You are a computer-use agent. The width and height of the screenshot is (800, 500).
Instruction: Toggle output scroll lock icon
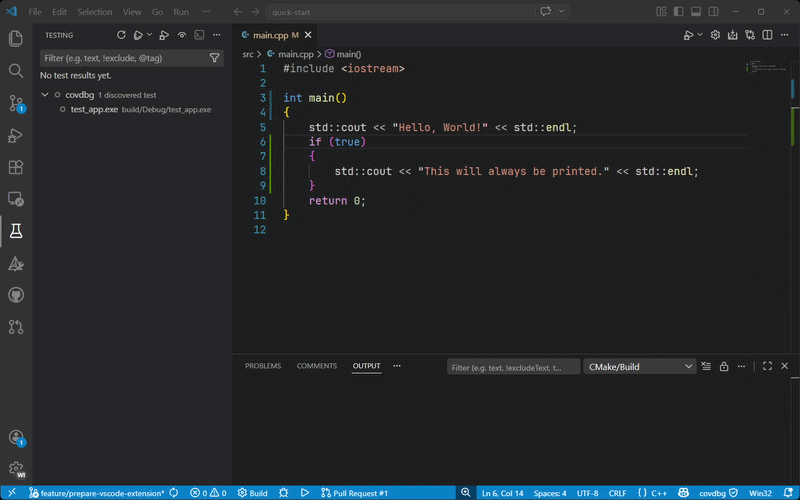tap(724, 367)
